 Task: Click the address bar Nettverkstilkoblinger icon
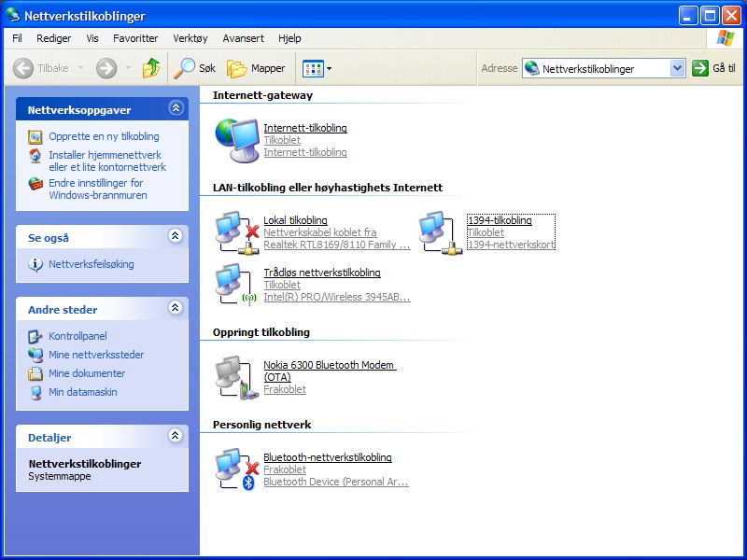(531, 68)
